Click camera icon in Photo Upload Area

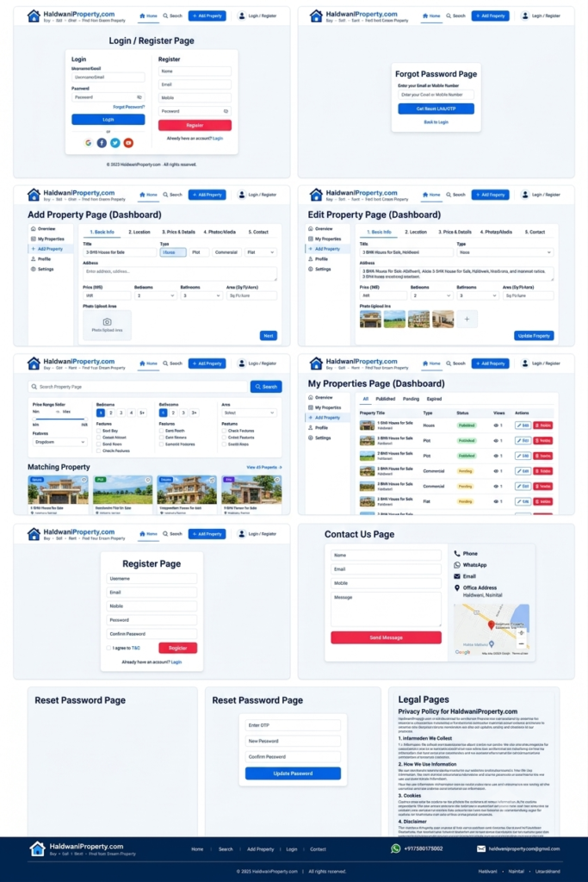point(107,322)
